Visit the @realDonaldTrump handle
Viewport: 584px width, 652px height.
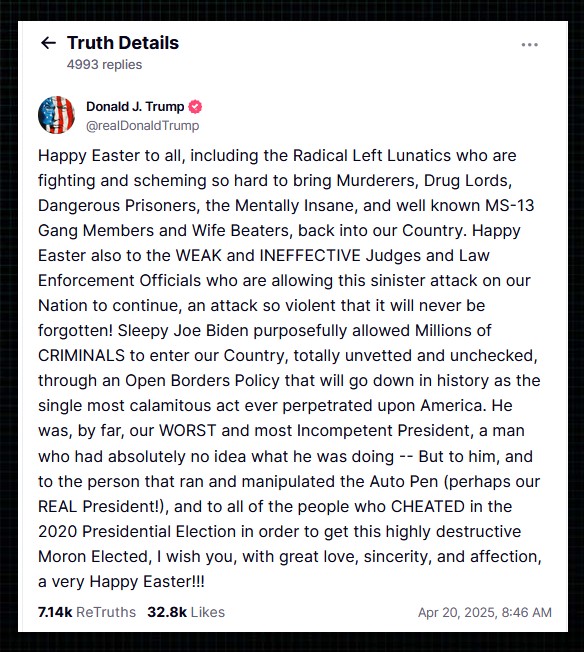tap(143, 126)
